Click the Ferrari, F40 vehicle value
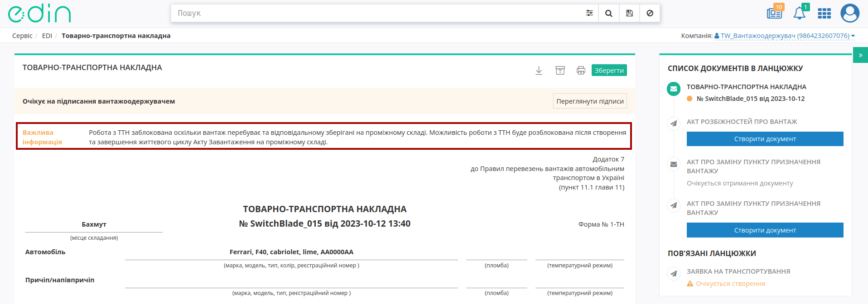Image resolution: width=868 pixels, height=304 pixels. (291, 252)
